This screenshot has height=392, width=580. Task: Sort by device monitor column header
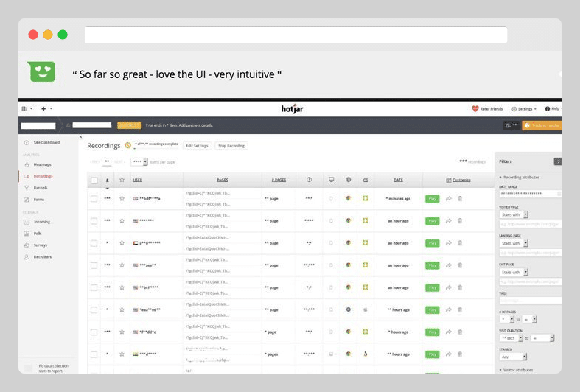point(331,180)
